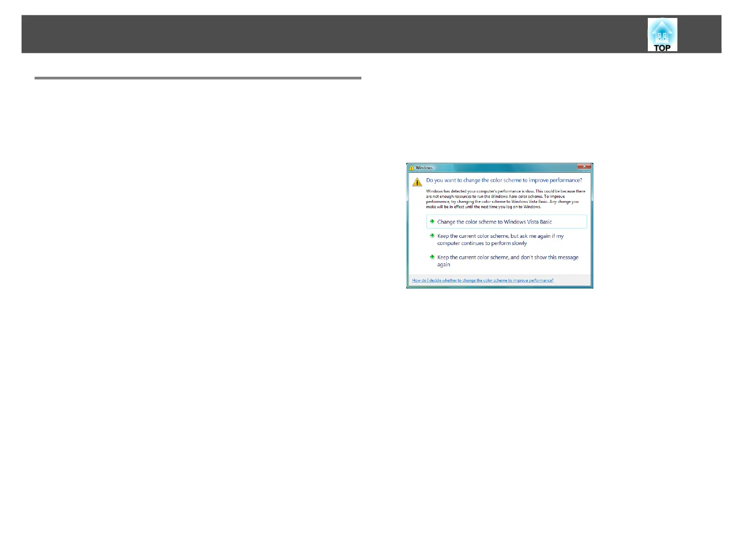756x534 pixels.
Task: Close the Windows color scheme dialog
Action: (584, 166)
